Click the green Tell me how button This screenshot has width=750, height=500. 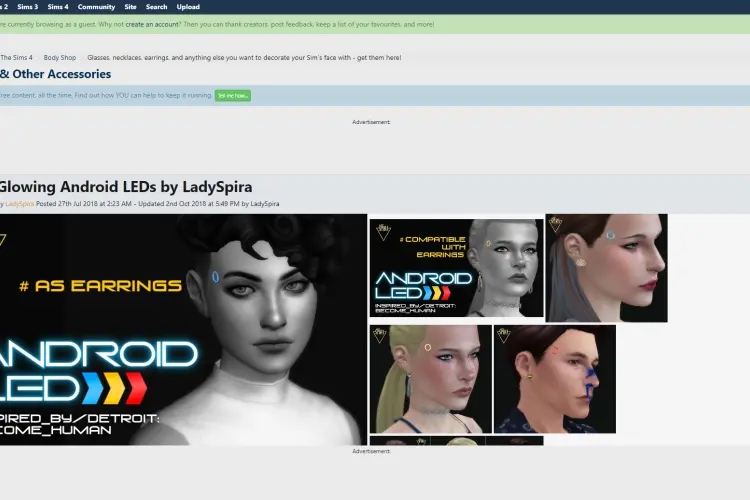click(232, 96)
